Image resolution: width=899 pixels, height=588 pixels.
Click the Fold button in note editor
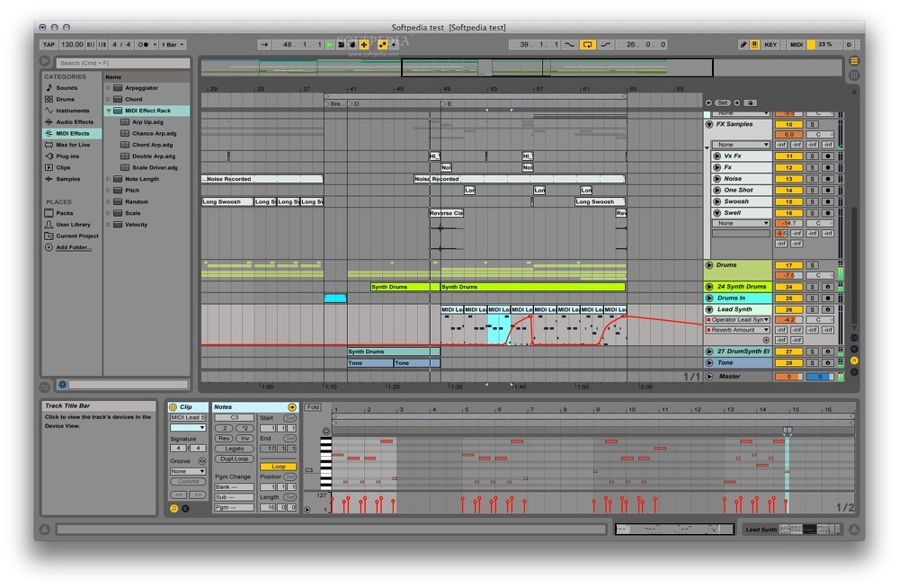[x=313, y=407]
